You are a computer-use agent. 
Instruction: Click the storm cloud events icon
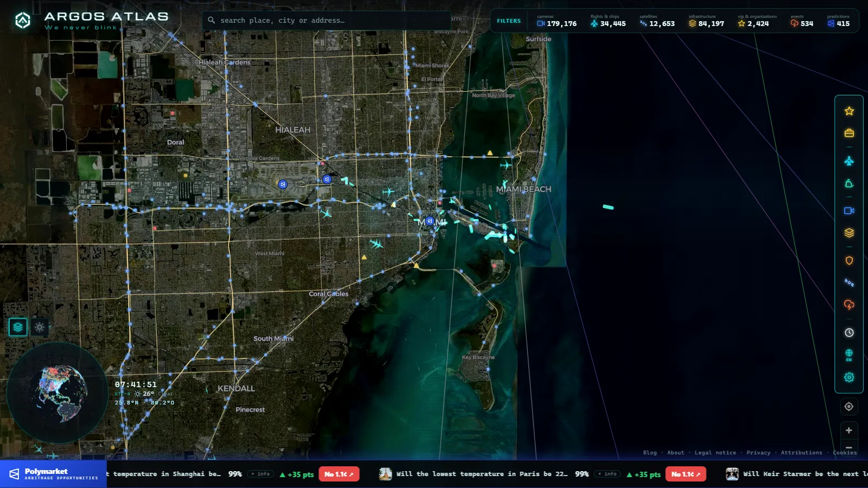(849, 305)
